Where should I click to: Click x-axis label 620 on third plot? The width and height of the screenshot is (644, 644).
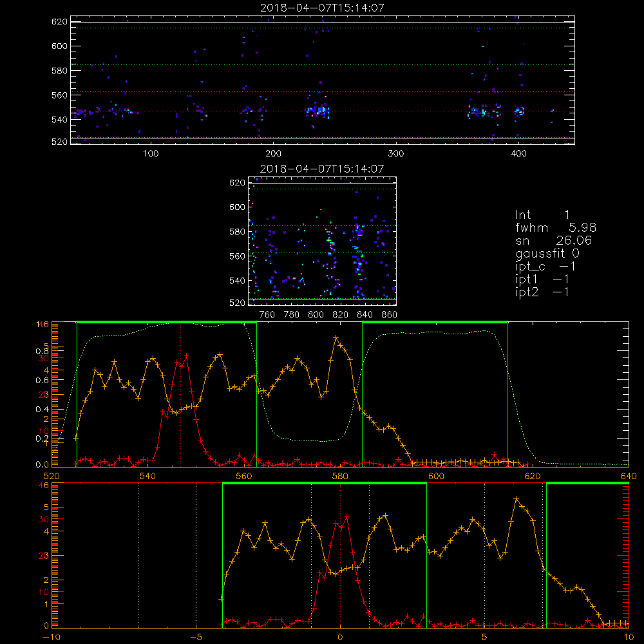click(x=533, y=477)
